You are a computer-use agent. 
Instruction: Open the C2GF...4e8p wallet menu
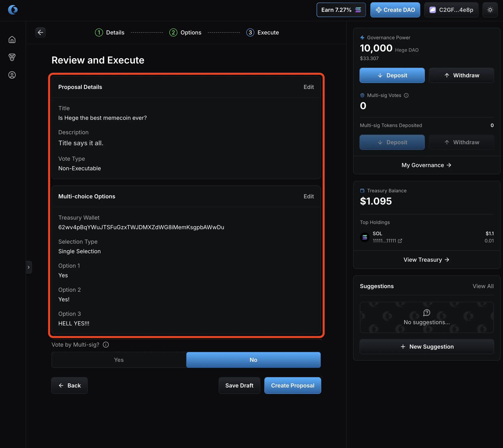(451, 10)
